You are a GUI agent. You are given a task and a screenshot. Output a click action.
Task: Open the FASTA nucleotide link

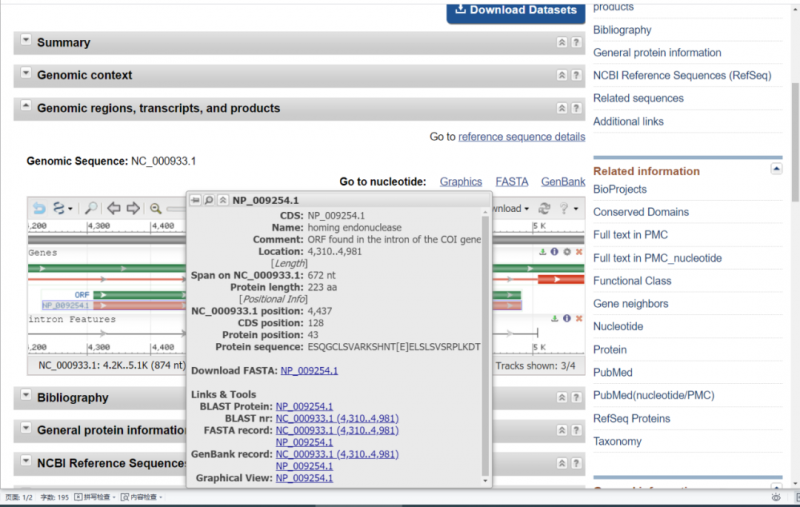click(512, 182)
